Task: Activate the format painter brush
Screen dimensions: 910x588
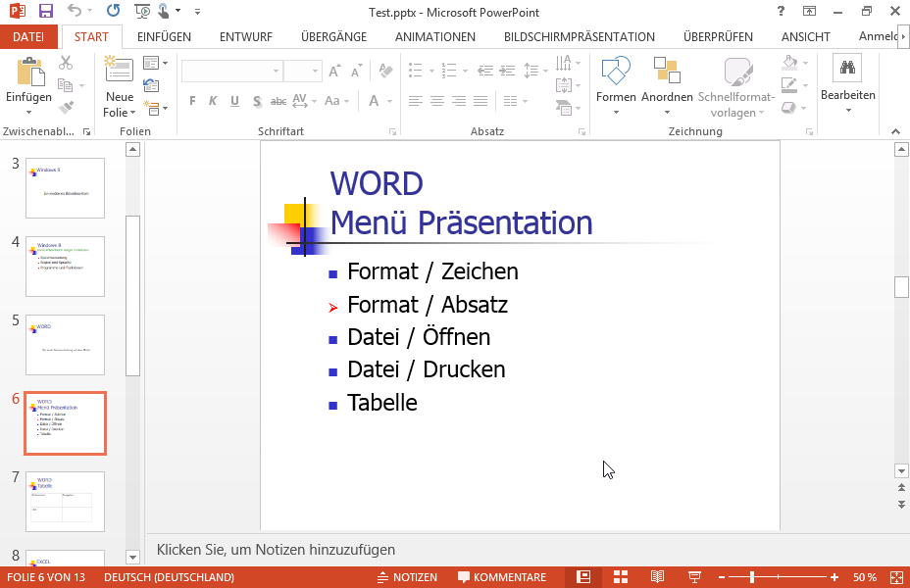Action: tap(66, 108)
